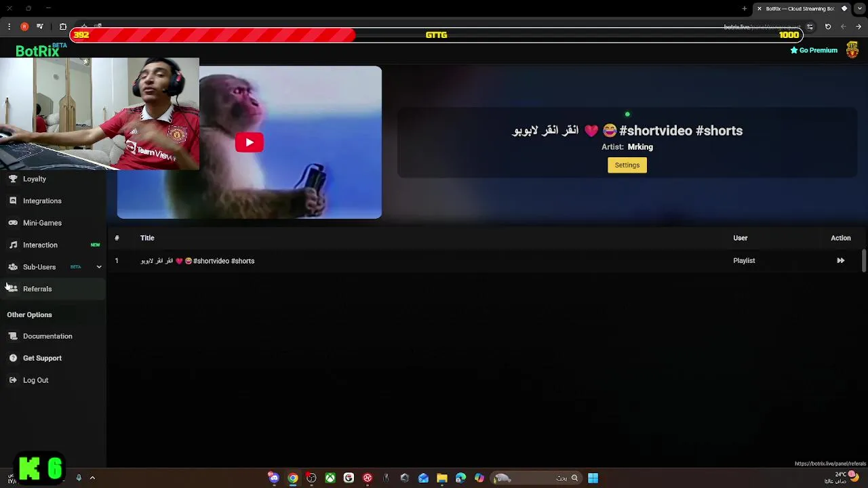Click the taskbar search box
The image size is (868, 488).
(536, 479)
